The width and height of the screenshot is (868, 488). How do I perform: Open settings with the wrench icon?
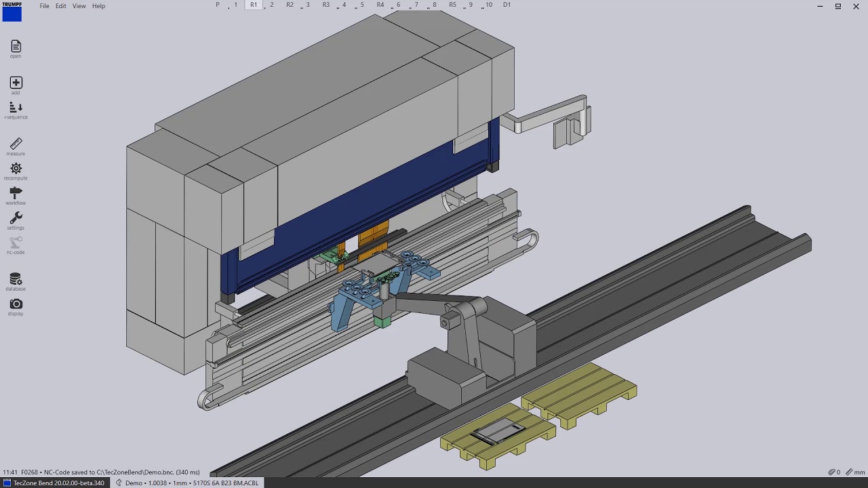pyautogui.click(x=16, y=218)
